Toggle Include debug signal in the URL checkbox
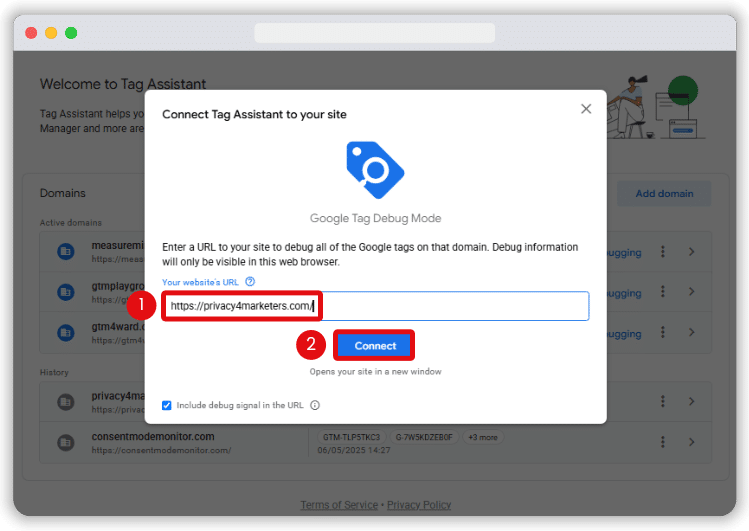 pyautogui.click(x=166, y=405)
